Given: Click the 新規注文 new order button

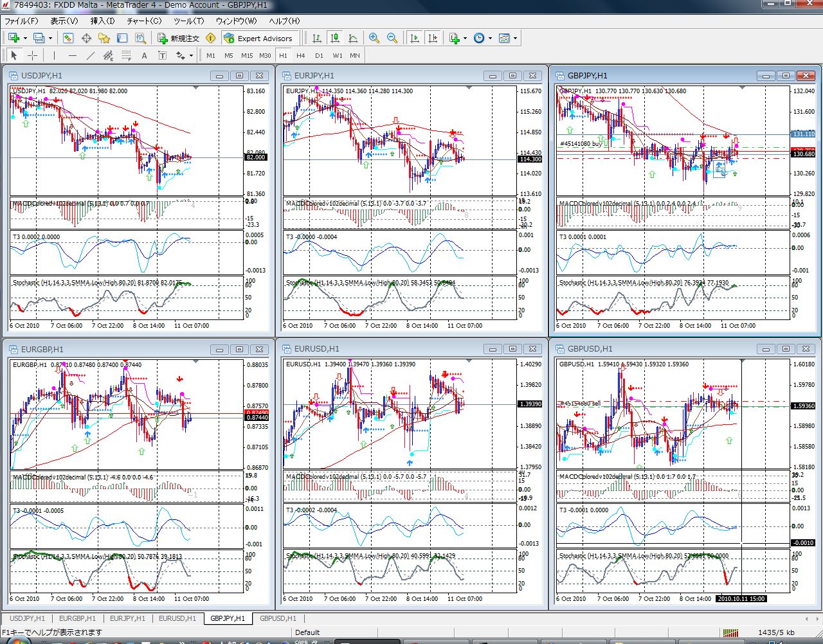Looking at the screenshot, I should click(x=179, y=38).
